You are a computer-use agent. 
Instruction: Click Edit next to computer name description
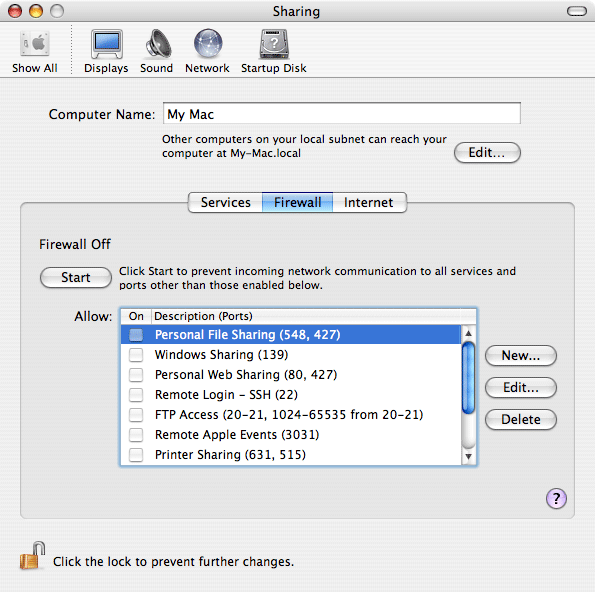pos(487,153)
